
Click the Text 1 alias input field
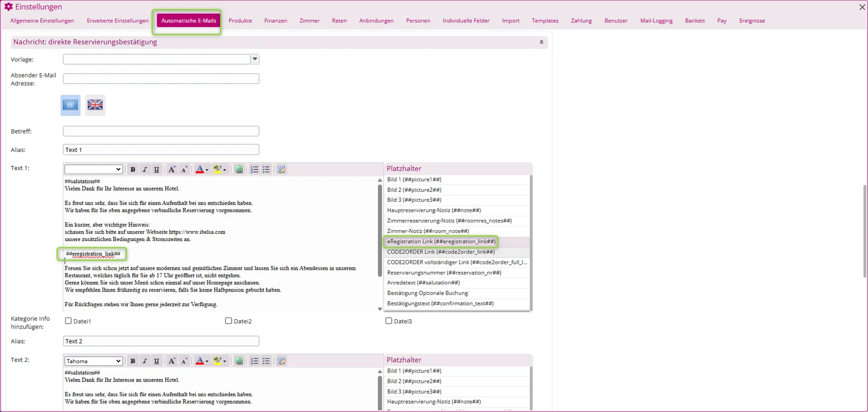(x=161, y=150)
